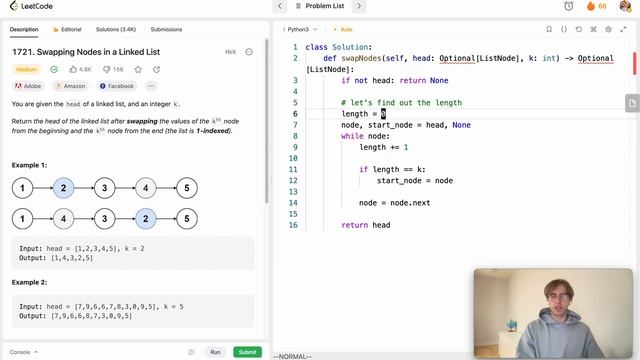640x360 pixels.
Task: Click the Amazon company tag
Action: click(x=70, y=86)
